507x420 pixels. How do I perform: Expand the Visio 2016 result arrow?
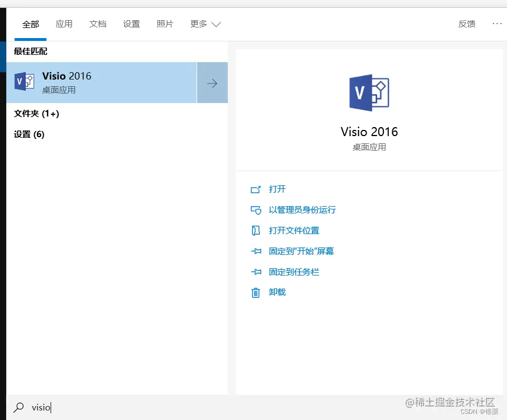click(x=212, y=83)
